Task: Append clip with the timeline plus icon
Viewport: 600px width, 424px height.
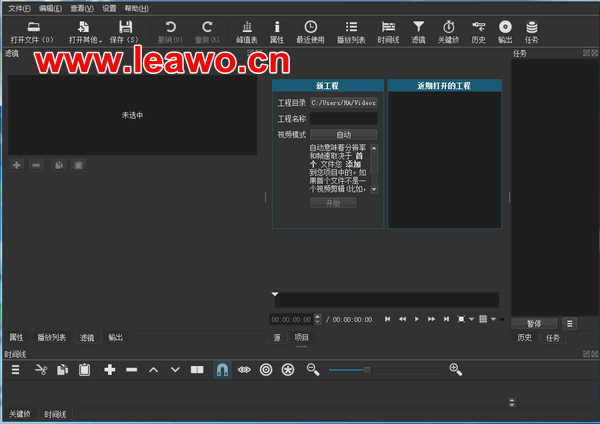Action: (x=110, y=370)
